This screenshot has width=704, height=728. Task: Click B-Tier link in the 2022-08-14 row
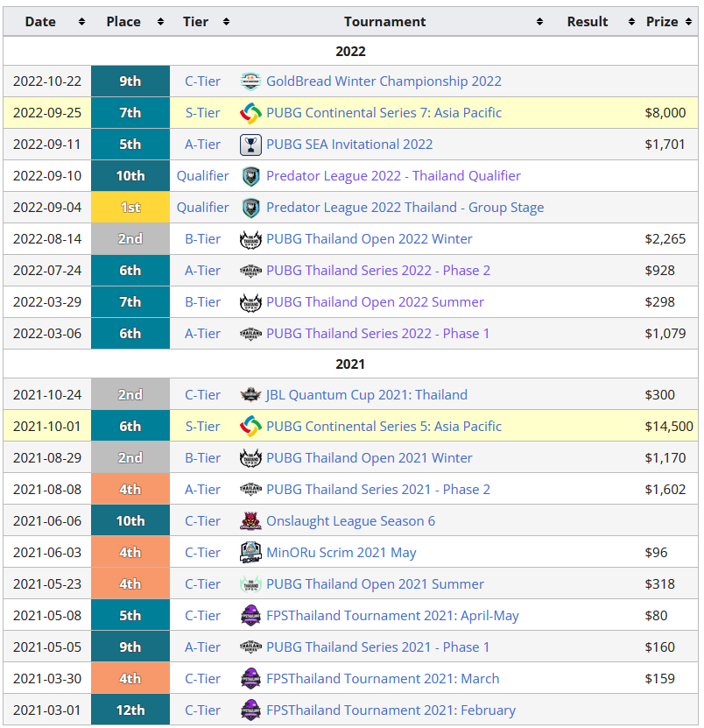pos(203,239)
